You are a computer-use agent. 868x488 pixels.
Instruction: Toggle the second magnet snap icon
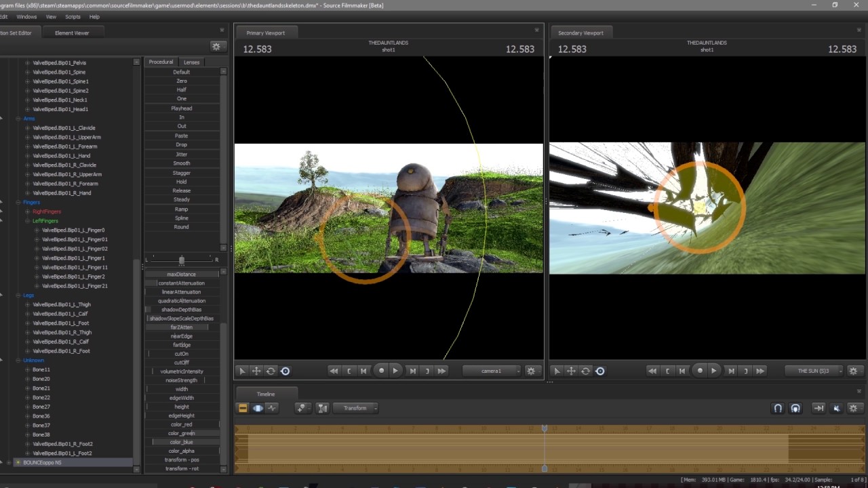coord(795,408)
